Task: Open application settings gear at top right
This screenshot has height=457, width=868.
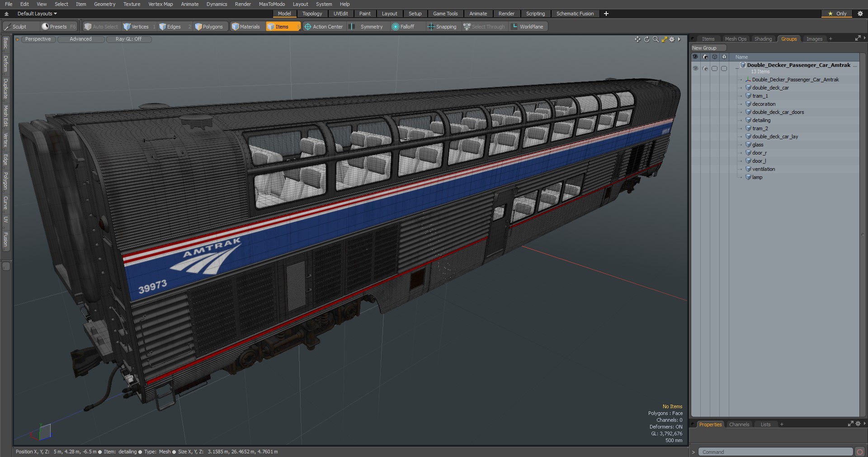Action: (860, 14)
